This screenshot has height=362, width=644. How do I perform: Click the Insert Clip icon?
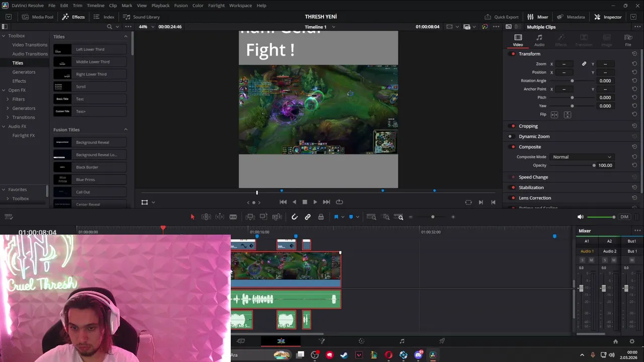[250, 217]
